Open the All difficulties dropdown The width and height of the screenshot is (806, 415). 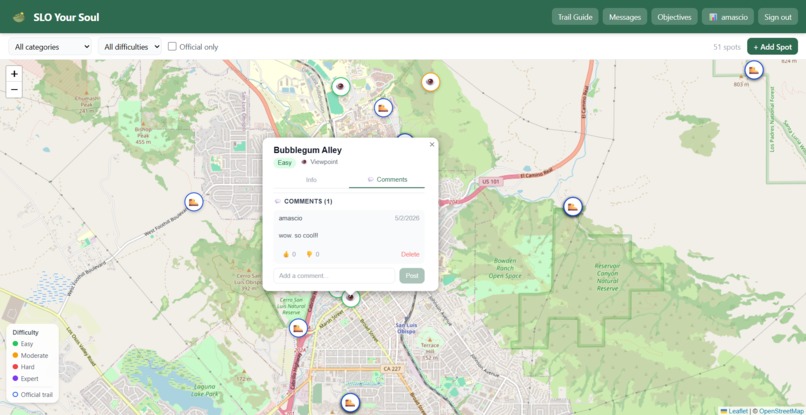130,47
